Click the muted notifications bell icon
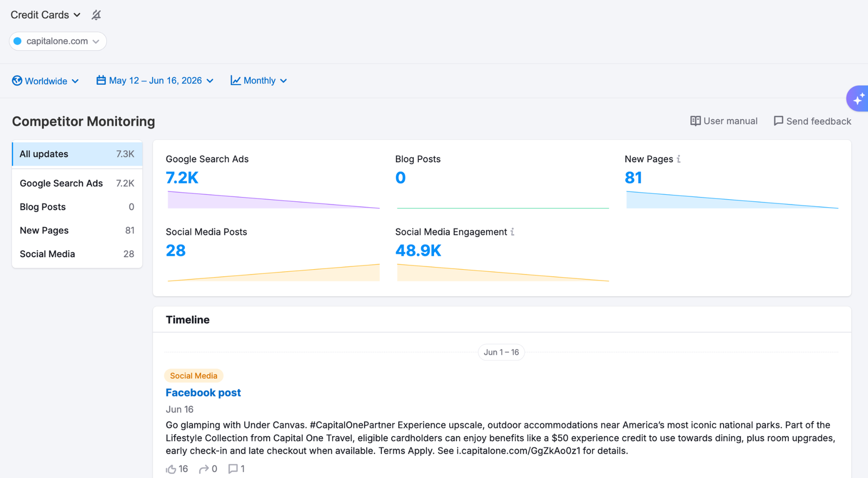Viewport: 868px width, 478px height. point(96,15)
